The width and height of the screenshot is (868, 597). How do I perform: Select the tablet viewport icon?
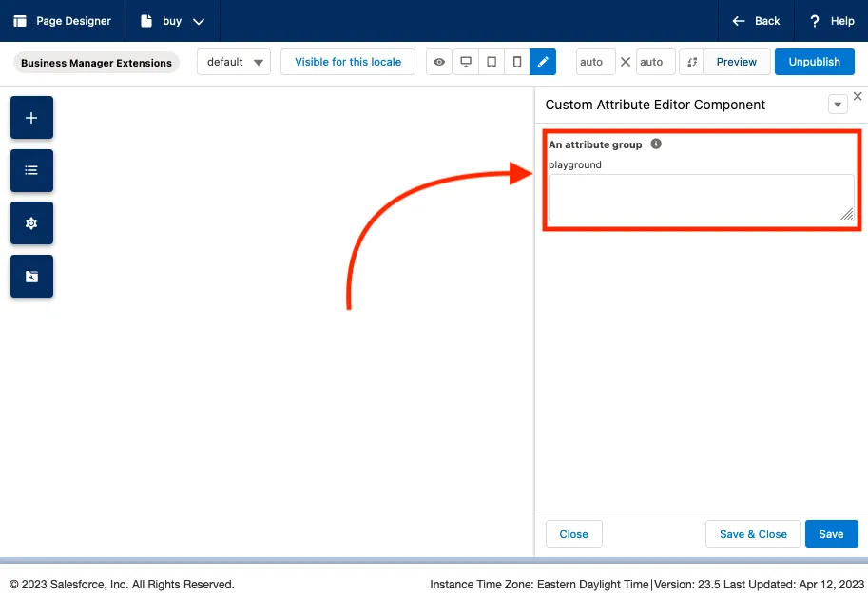click(492, 62)
